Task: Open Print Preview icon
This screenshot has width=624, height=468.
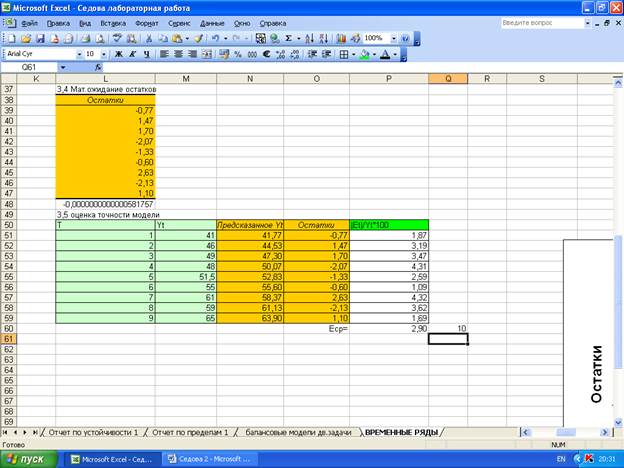Action: (99, 38)
